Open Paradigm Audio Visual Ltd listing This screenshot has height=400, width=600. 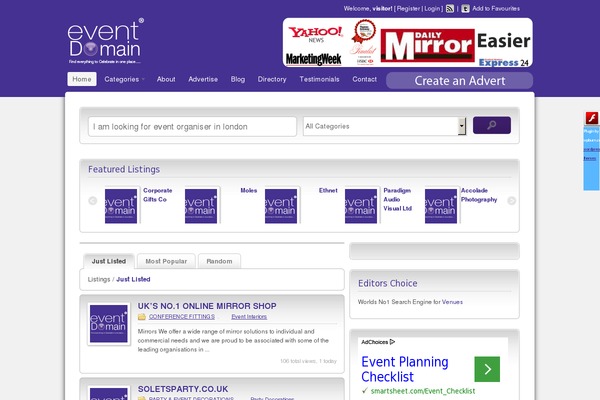tap(398, 199)
